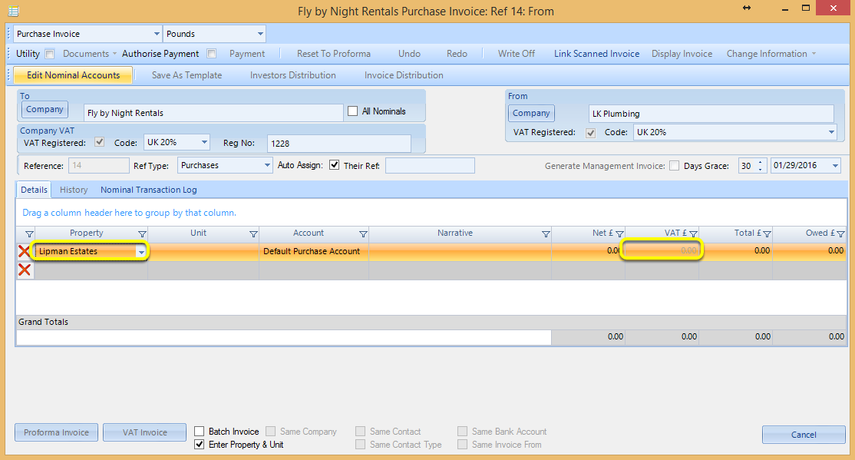Click Link Scanned Invoice
Screen dimensions: 855x460
[597, 53]
